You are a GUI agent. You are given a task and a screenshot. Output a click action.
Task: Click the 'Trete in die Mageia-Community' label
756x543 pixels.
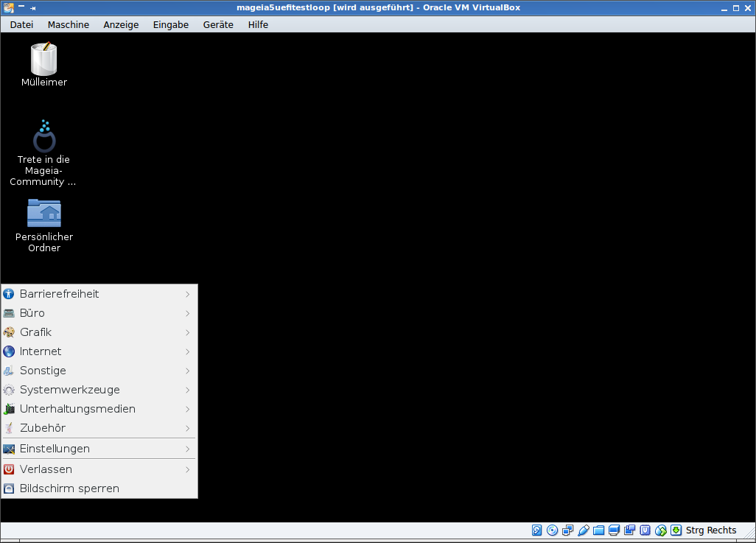[43, 171]
